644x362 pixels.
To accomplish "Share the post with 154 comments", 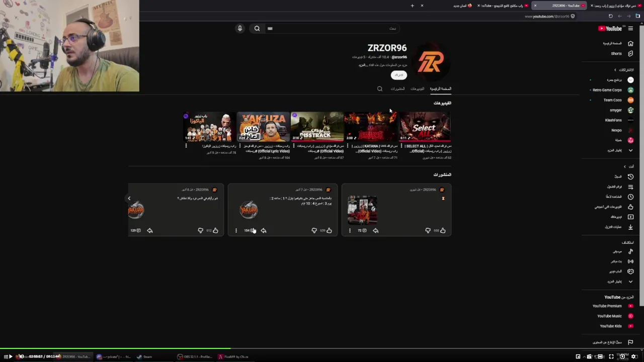I will pos(263,230).
